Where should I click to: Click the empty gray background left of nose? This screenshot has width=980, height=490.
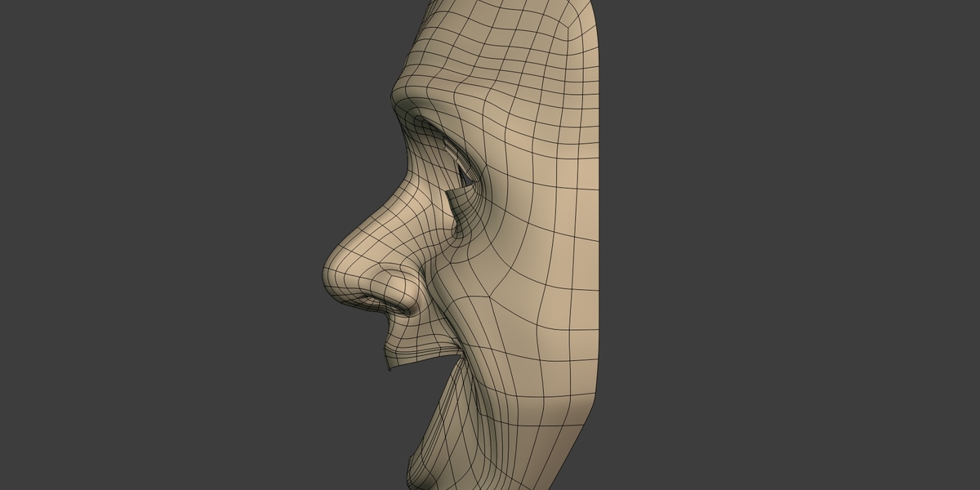pyautogui.click(x=163, y=245)
